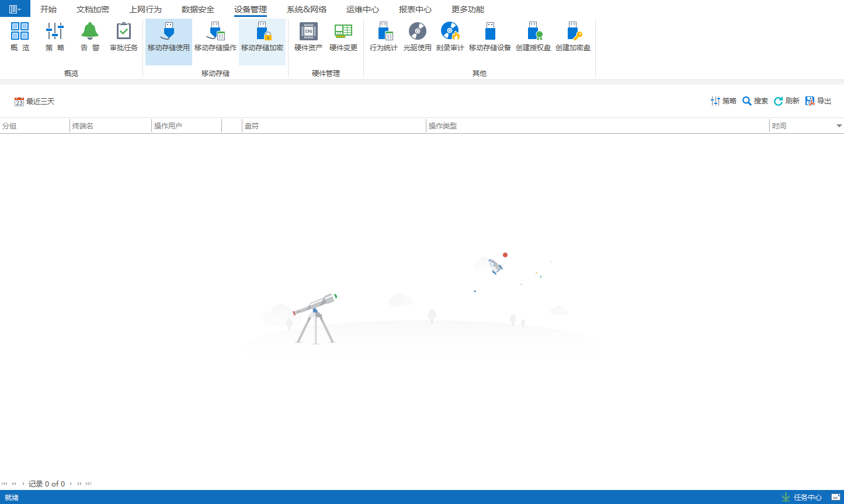Screen dimensions: 844x504
Task: Open the 光驱使用 disc icon
Action: tap(418, 37)
